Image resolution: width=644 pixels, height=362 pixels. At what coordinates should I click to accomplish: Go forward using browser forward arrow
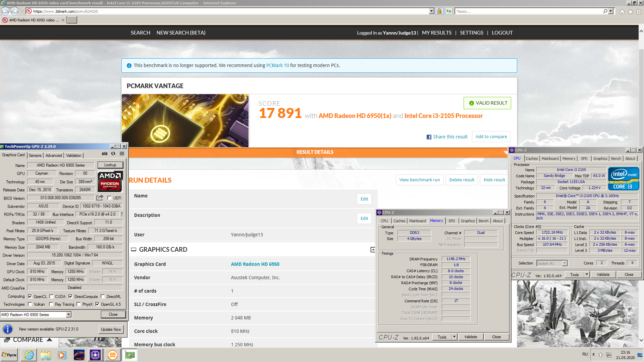pyautogui.click(x=14, y=11)
